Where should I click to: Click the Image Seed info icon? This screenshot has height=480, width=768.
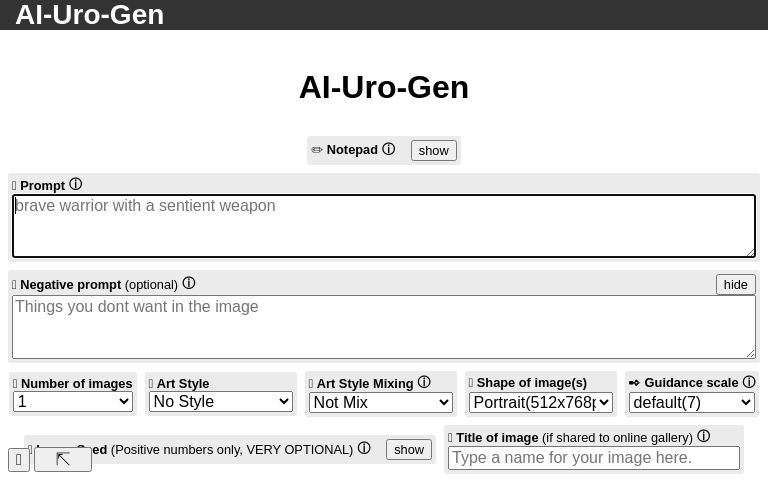pos(364,448)
